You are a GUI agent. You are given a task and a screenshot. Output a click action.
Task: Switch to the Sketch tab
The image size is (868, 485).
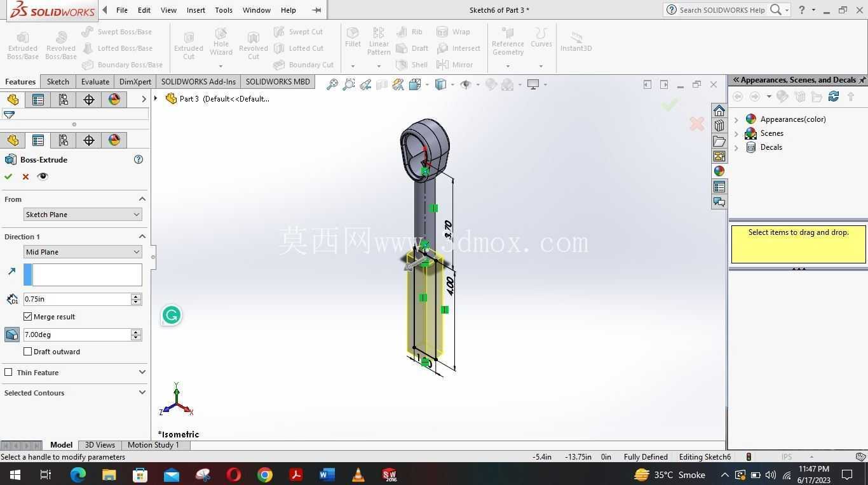(58, 81)
